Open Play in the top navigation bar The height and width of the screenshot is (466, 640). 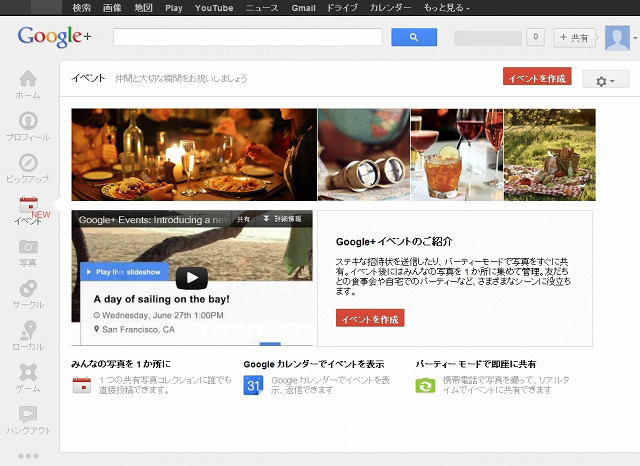[174, 8]
